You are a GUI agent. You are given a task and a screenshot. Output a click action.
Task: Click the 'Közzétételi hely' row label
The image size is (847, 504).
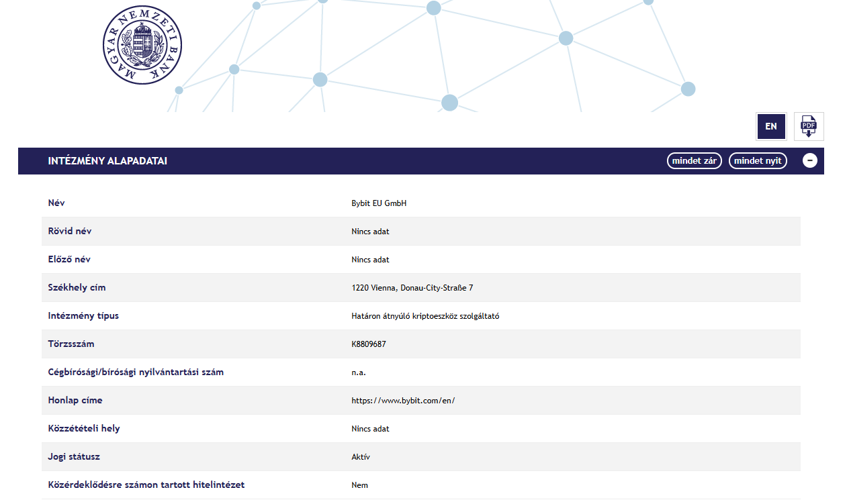[84, 428]
